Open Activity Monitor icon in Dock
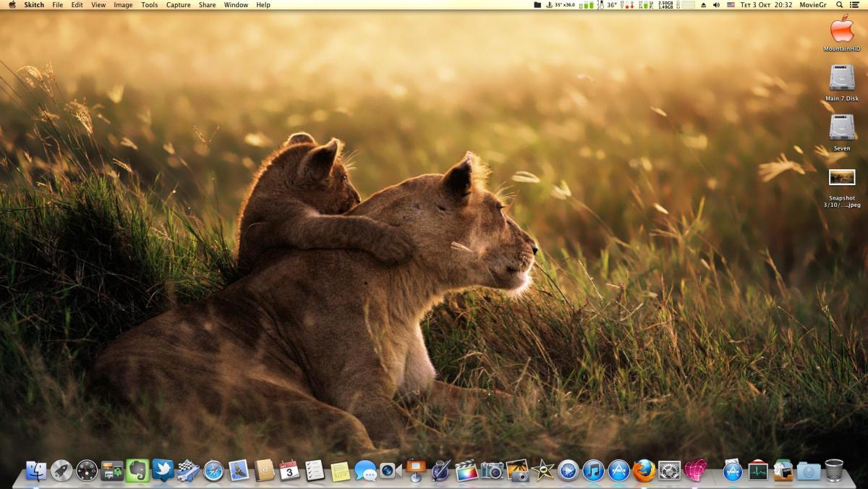 click(x=758, y=471)
